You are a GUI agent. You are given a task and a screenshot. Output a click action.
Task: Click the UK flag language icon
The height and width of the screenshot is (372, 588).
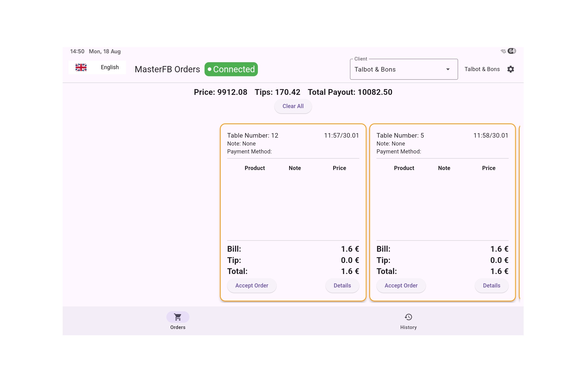tap(81, 67)
